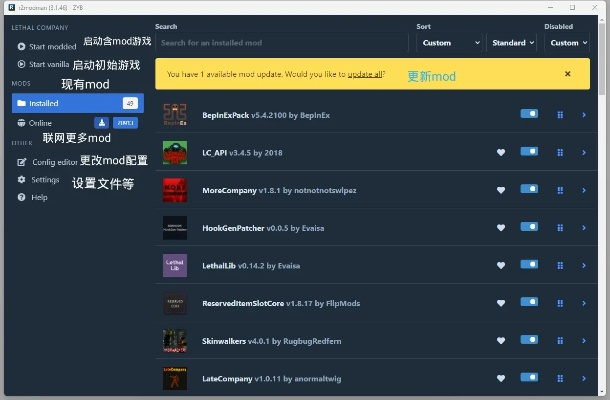Image resolution: width=610 pixels, height=400 pixels.
Task: Open the Disabled Custom dropdown
Action: click(567, 43)
